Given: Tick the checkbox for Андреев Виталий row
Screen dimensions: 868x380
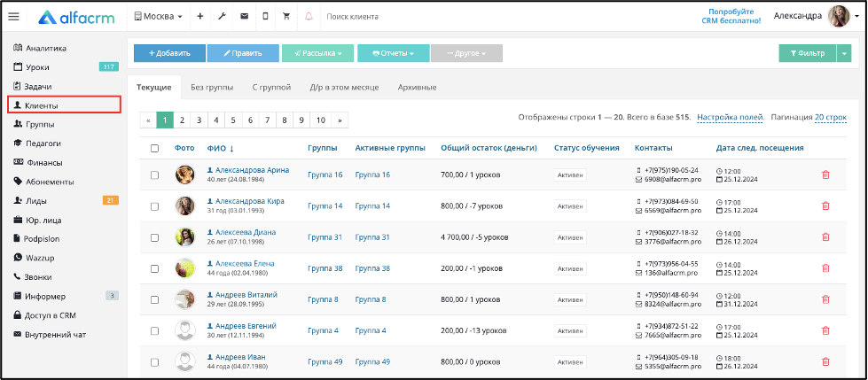Looking at the screenshot, I should point(154,299).
